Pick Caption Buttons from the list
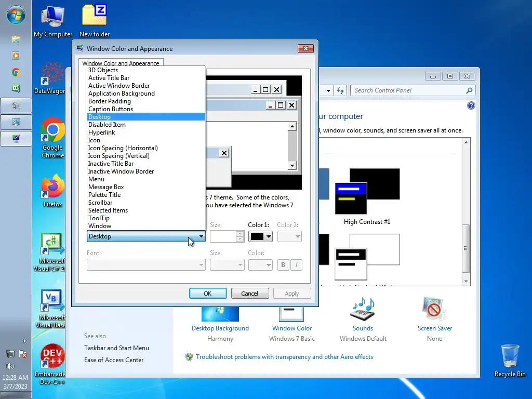Image resolution: width=532 pixels, height=399 pixels. [146, 109]
